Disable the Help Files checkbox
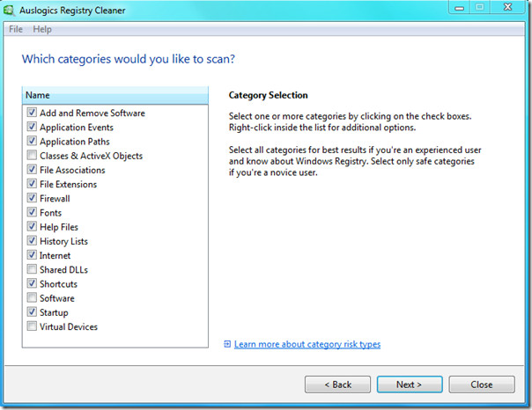The height and width of the screenshot is (410, 532). click(32, 226)
